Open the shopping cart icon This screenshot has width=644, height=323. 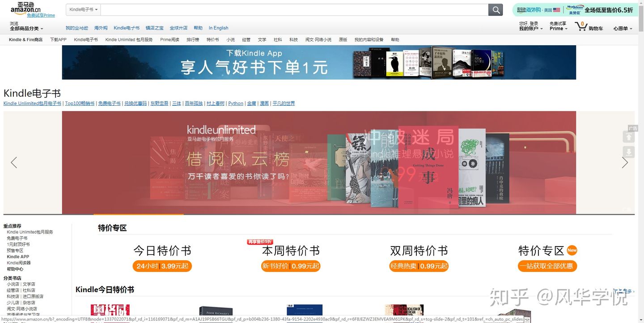coord(581,26)
